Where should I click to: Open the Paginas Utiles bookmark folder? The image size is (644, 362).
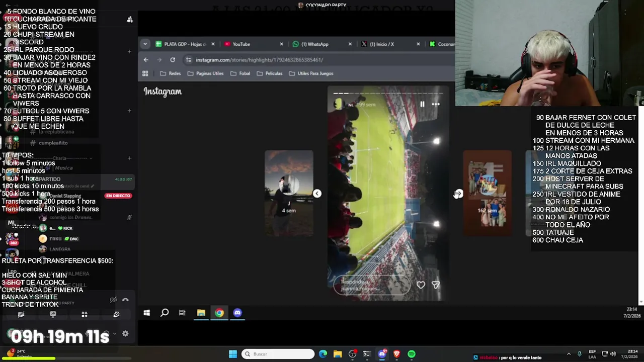[205, 73]
